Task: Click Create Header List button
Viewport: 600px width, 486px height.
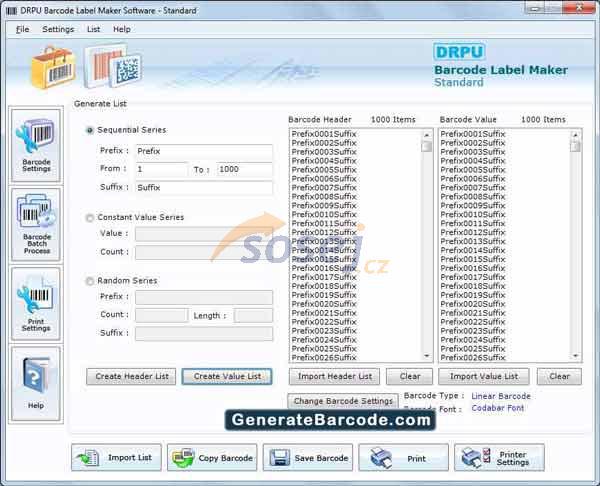Action: click(x=131, y=377)
